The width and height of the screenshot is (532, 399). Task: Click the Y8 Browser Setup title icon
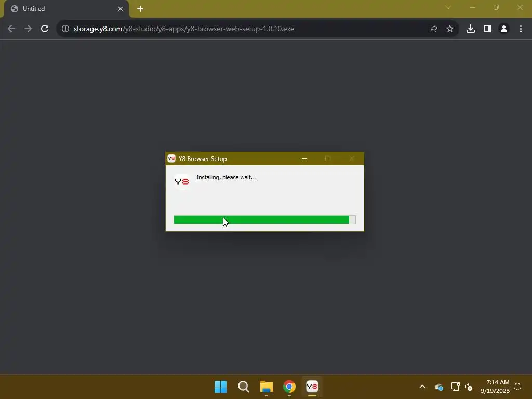(171, 158)
